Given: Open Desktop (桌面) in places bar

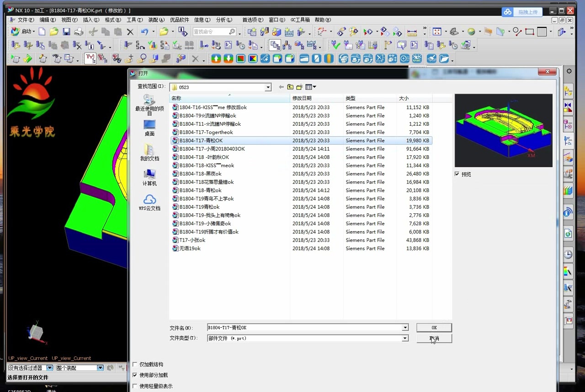Looking at the screenshot, I should pyautogui.click(x=149, y=128).
